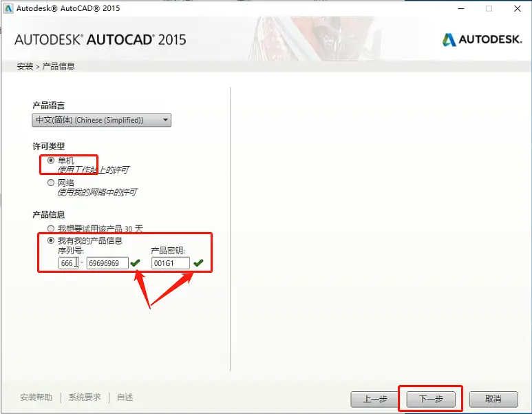Click the 产品密钥 field showing 001G1
Screen dimensions: 532x414
[170, 263]
